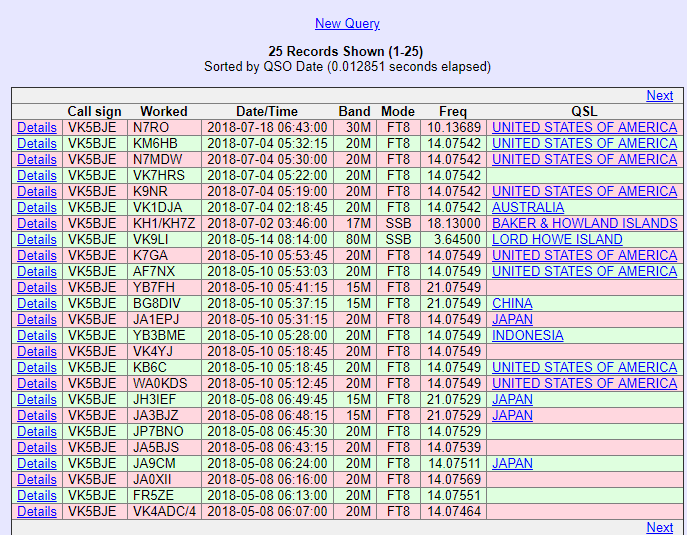Open Details for the AF7NX contact
The width and height of the screenshot is (687, 535).
pos(37,271)
